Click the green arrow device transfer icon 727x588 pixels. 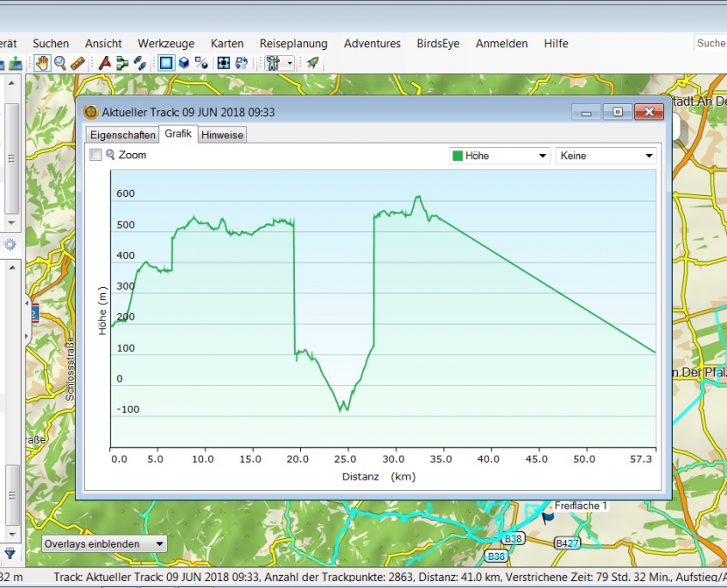15,63
